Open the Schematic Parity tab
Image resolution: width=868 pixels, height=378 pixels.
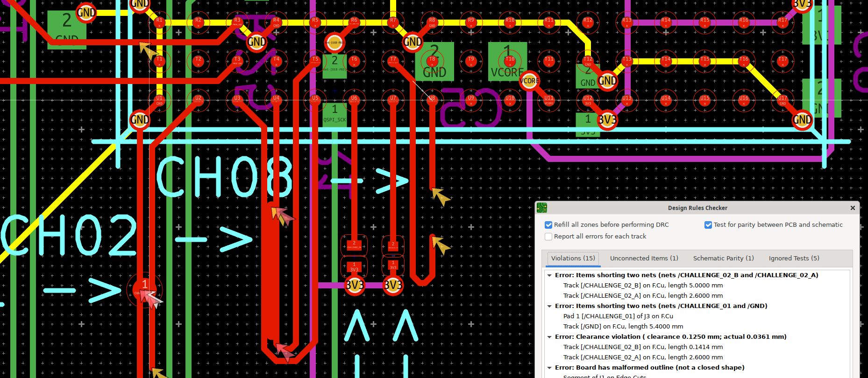click(723, 259)
